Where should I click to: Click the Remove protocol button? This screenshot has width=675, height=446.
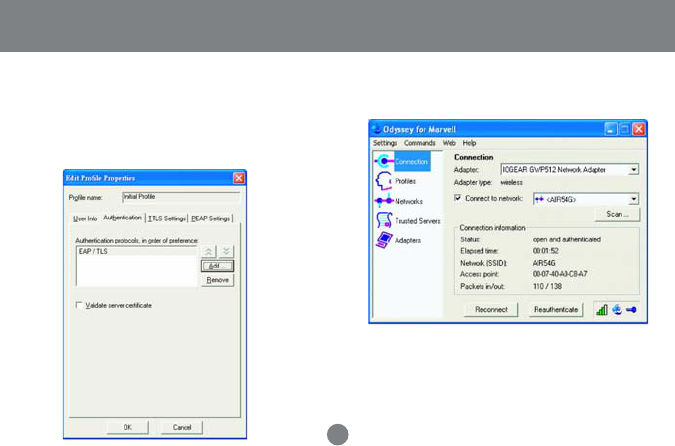[217, 280]
